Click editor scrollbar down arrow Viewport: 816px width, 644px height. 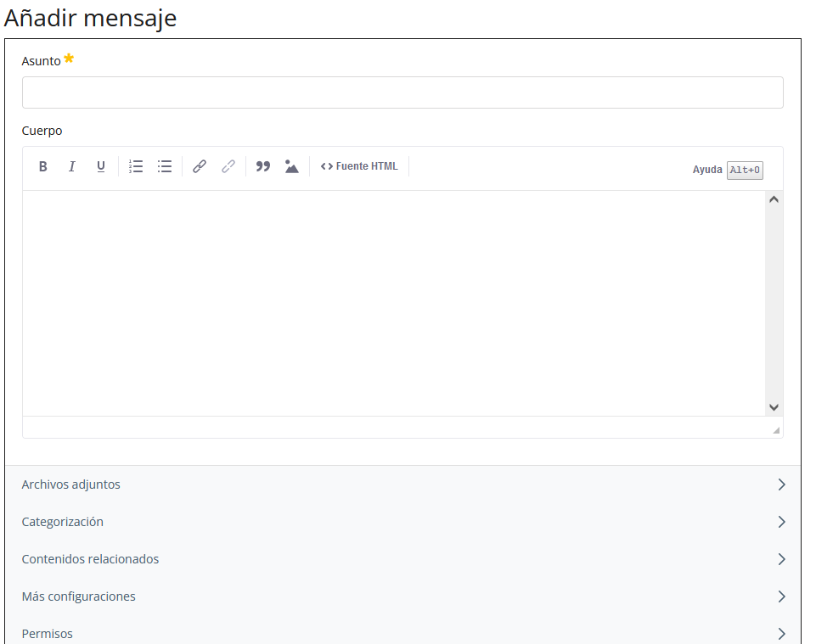tap(774, 407)
